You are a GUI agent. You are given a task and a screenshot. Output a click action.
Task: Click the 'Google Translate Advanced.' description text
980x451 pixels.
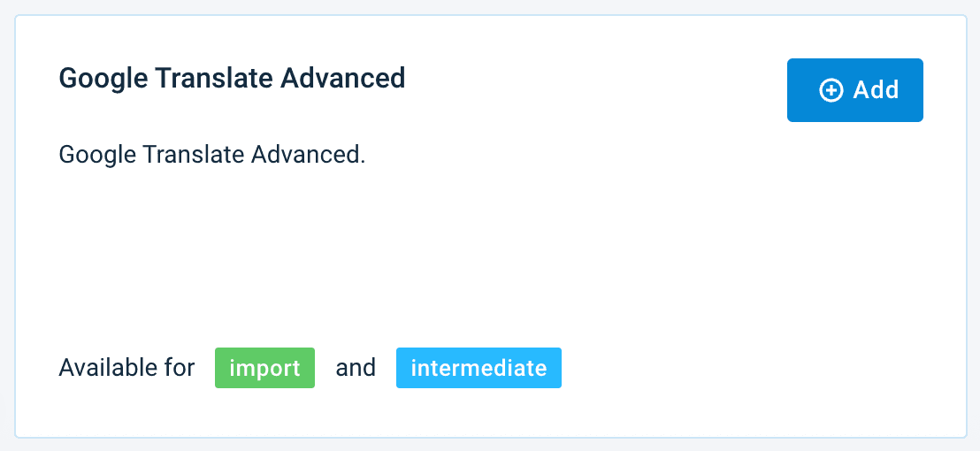(x=211, y=155)
